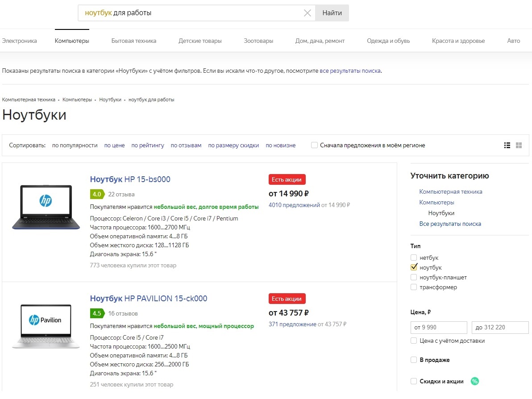Sort results 'по размеру скидки'

point(233,145)
